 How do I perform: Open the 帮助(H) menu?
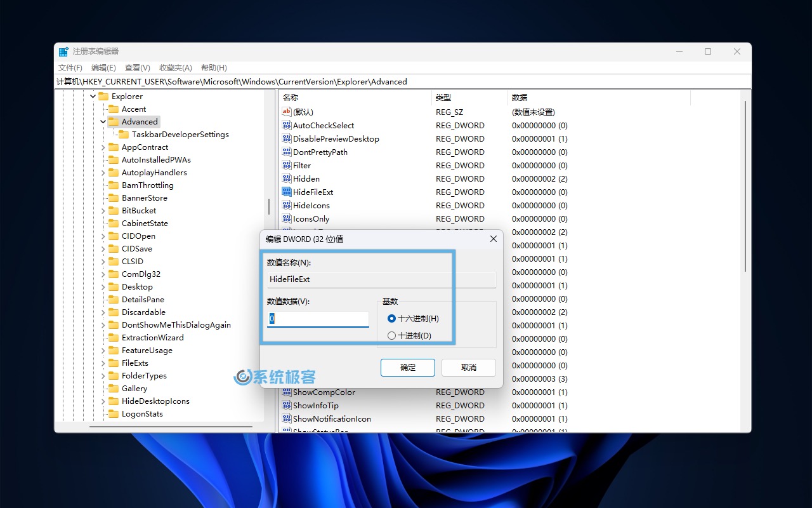click(214, 68)
